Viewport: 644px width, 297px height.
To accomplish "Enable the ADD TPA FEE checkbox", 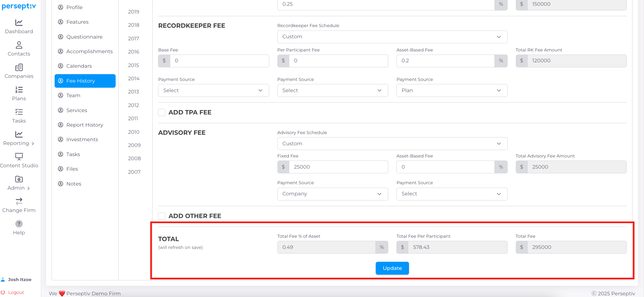I will point(162,112).
